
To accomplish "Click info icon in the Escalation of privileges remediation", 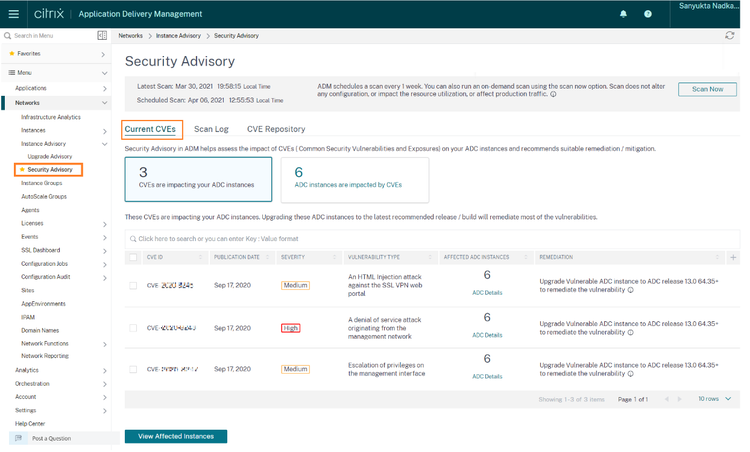I will click(630, 374).
